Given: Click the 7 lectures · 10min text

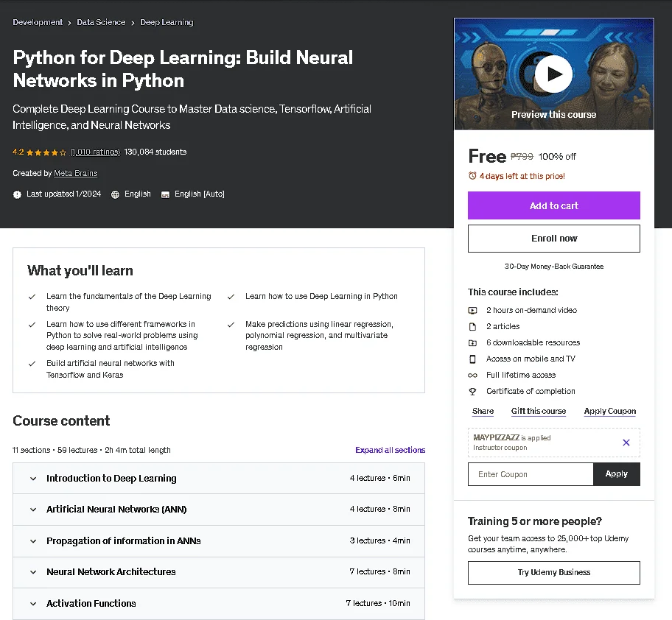Looking at the screenshot, I should point(378,604).
